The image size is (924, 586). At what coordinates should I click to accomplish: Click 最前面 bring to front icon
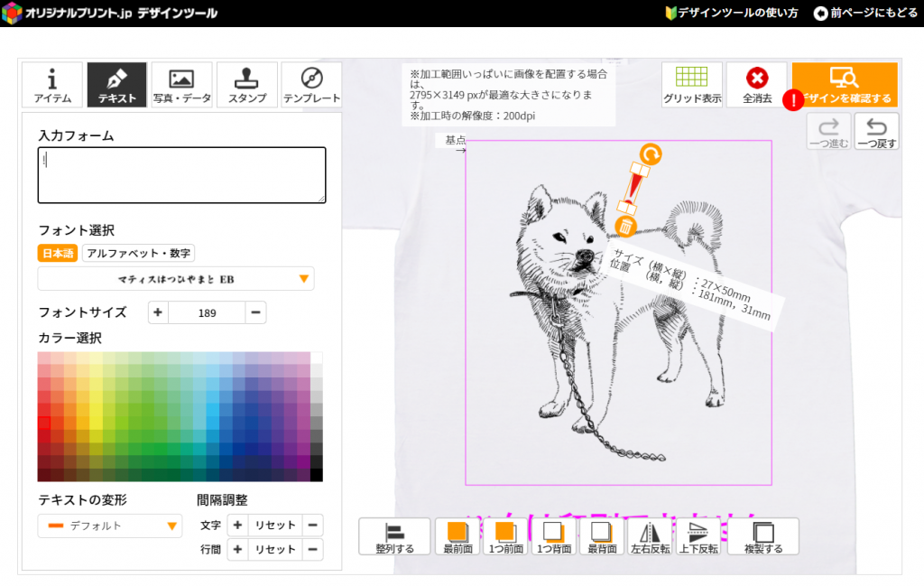point(457,536)
